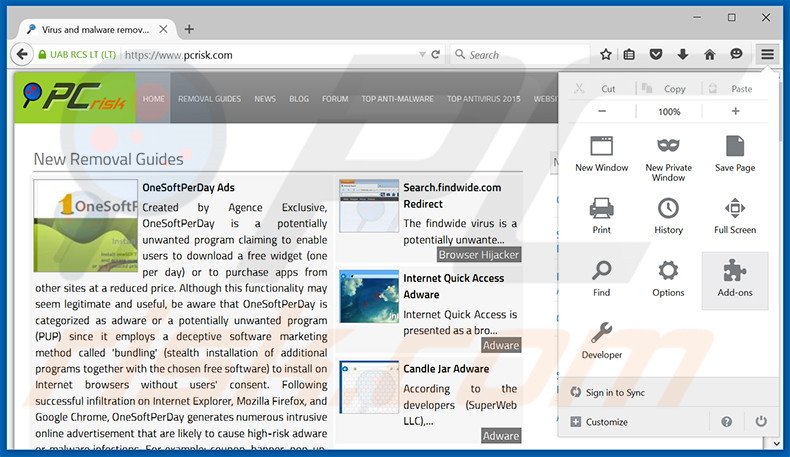Reload the current page
This screenshot has height=457, width=790.
point(436,54)
